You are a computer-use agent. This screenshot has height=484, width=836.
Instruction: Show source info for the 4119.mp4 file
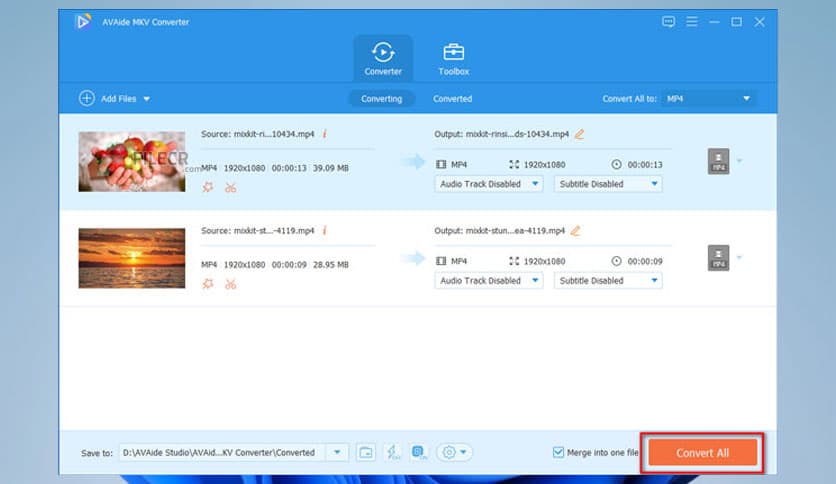(x=324, y=230)
